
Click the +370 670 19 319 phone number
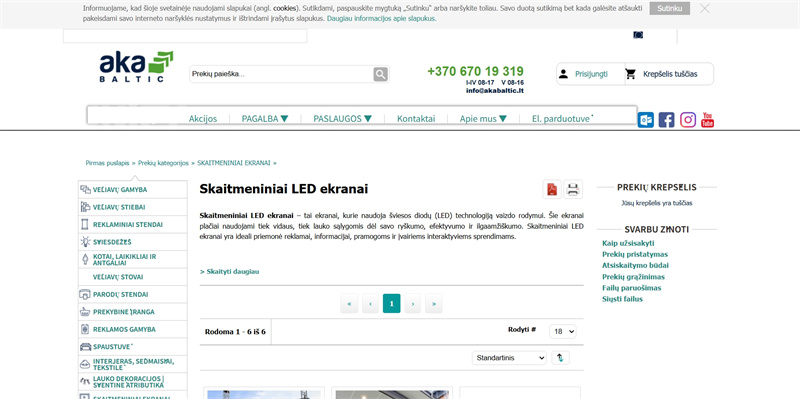click(x=476, y=71)
